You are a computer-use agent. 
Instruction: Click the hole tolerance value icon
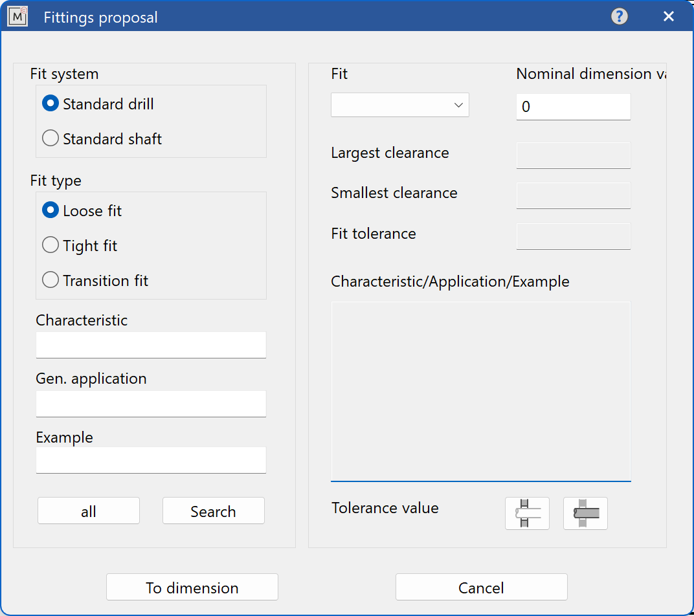[x=527, y=513]
